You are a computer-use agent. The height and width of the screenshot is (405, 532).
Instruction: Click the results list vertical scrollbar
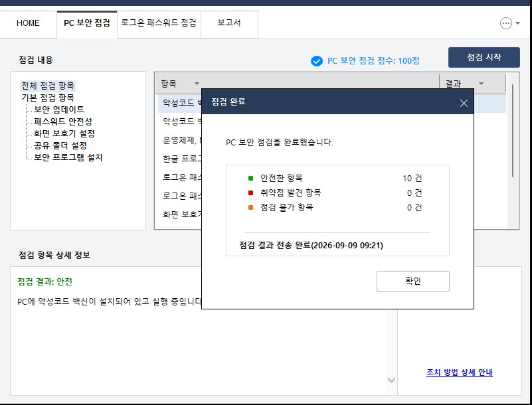point(512,131)
